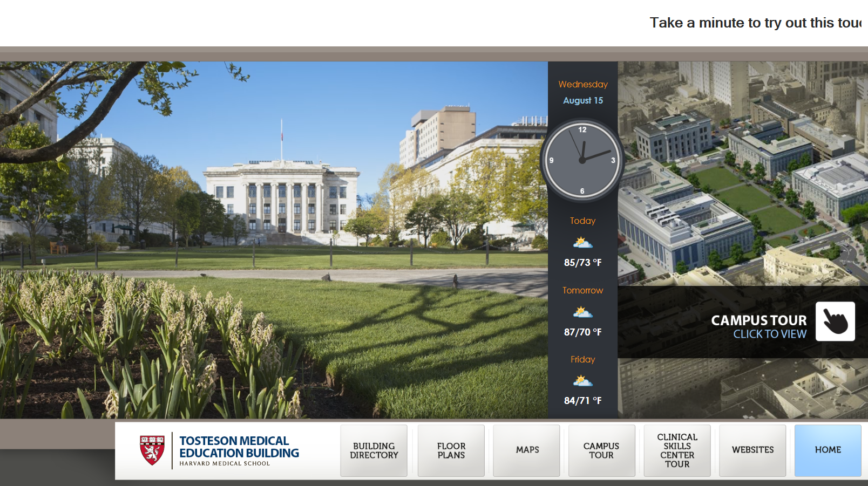Click the Campus Tour banner heading

[x=758, y=320]
